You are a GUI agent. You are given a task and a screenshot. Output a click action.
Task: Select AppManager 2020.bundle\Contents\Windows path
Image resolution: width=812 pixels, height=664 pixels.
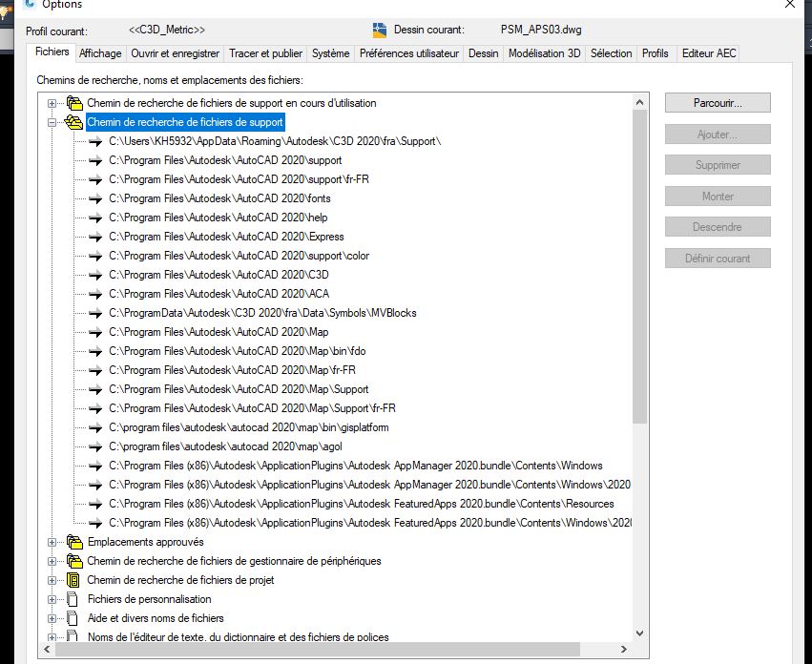(x=356, y=467)
